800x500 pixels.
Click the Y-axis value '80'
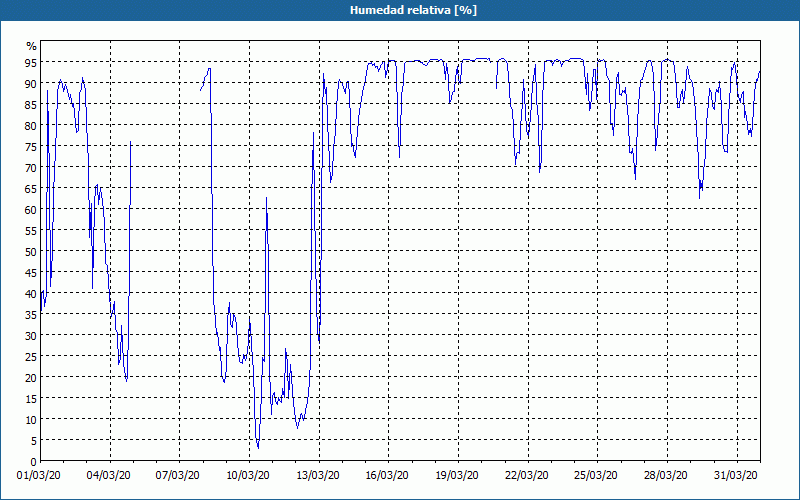tap(31, 126)
